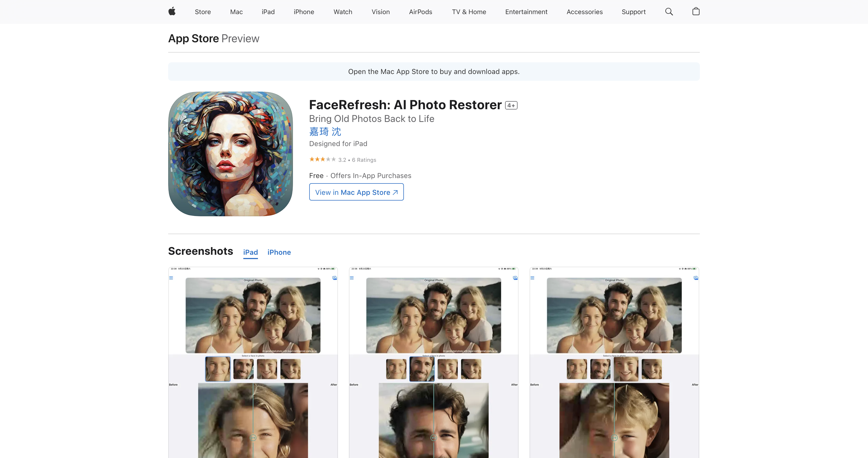Open the second screenshot showing the man's face
868x458 pixels.
(434, 362)
